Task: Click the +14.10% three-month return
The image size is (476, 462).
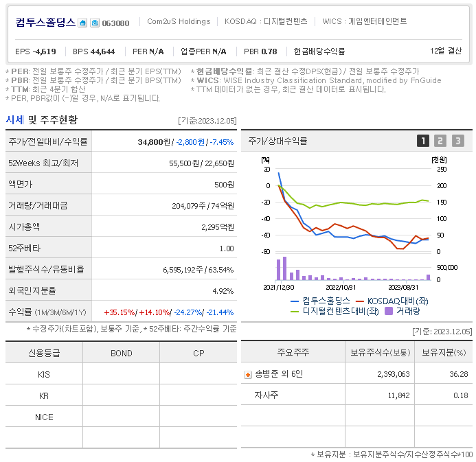Action: [155, 312]
